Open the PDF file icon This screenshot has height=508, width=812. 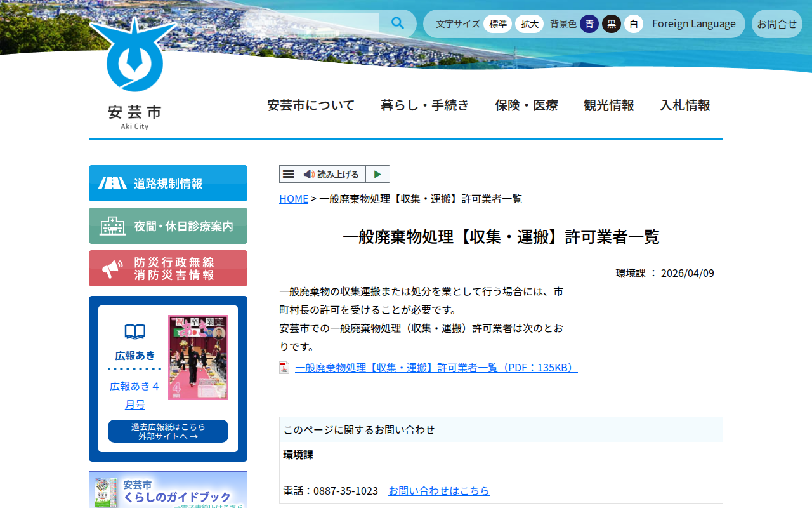(284, 368)
